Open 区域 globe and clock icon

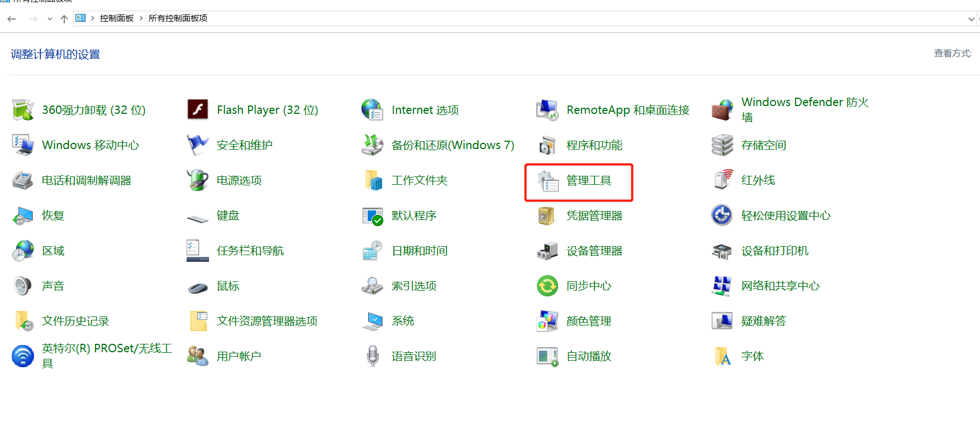click(x=23, y=251)
